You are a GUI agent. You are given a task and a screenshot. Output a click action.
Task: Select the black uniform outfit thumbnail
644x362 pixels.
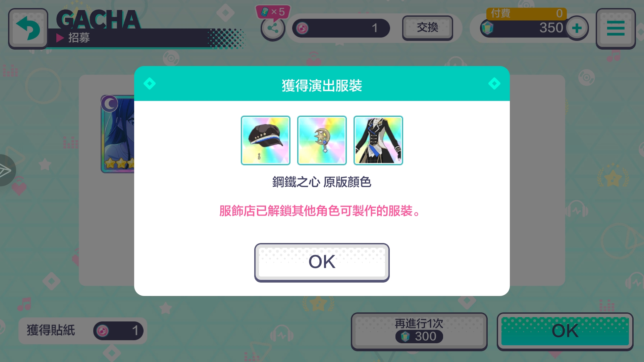coord(378,140)
